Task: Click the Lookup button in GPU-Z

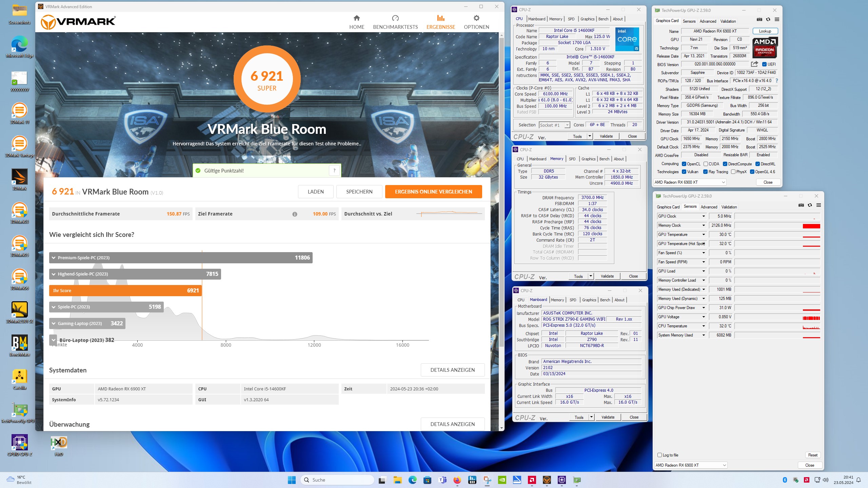Action: click(x=765, y=31)
